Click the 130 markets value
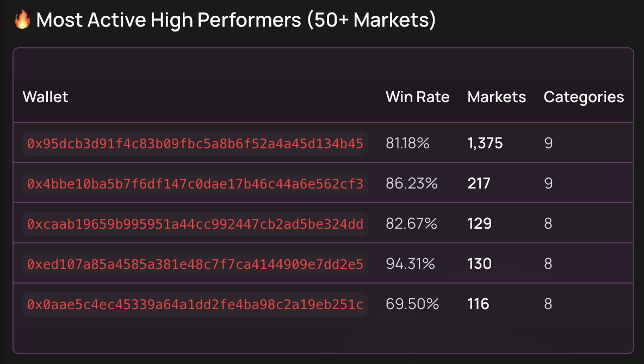 pos(479,264)
